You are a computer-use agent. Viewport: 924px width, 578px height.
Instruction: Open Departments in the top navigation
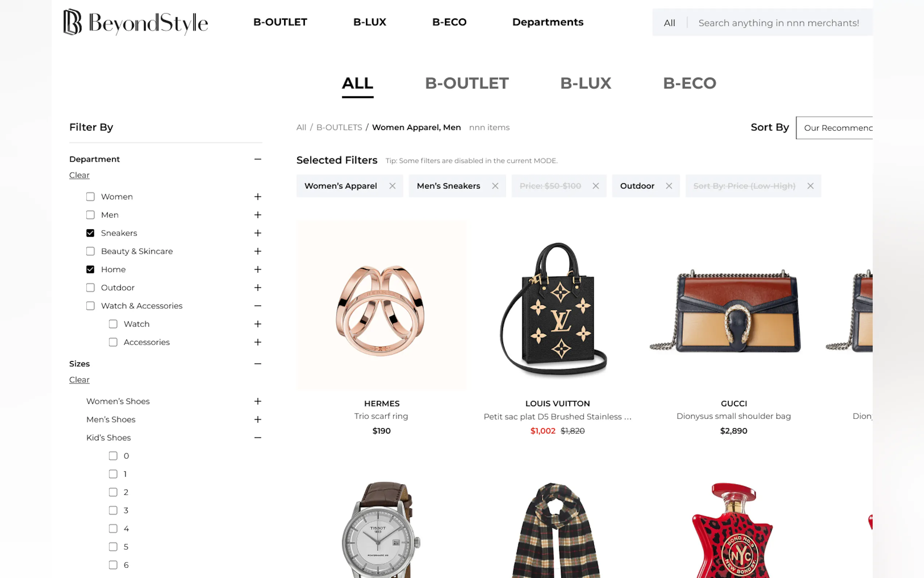coord(548,22)
